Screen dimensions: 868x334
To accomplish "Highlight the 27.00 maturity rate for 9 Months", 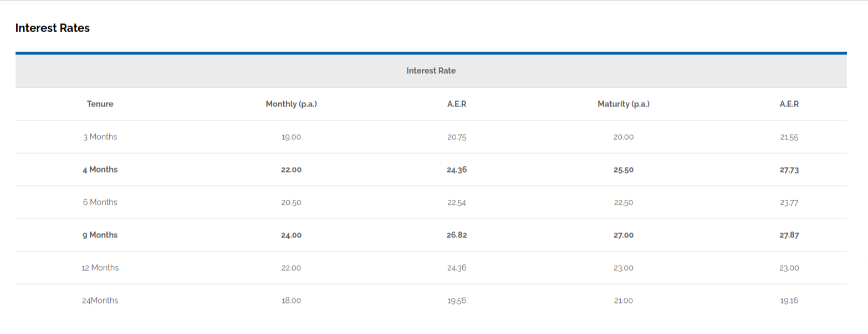I will [624, 235].
